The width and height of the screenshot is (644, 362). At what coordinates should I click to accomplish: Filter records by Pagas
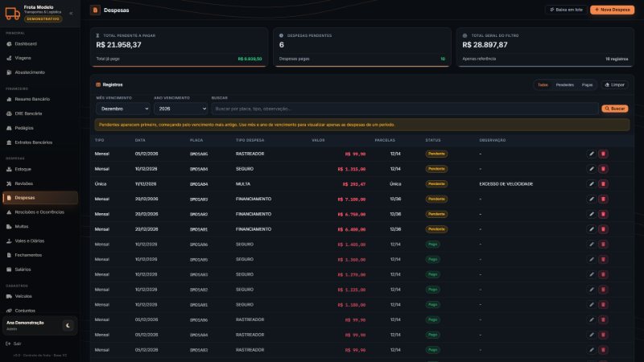pos(587,84)
